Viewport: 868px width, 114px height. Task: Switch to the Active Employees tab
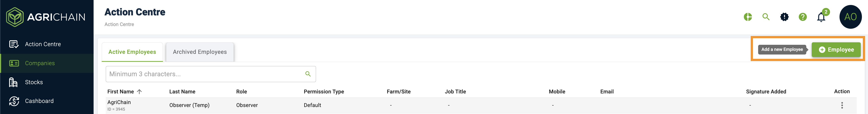coord(132,52)
